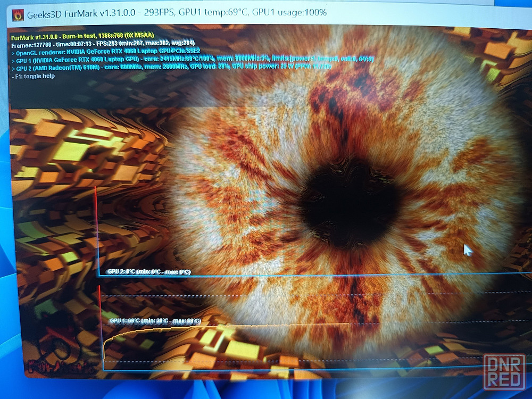Viewport: 532px width, 399px height.
Task: Click the 'GPU 1 (NVIDIA GeForce RTX 4060 Laptop GPU)' line
Action: click(x=193, y=60)
